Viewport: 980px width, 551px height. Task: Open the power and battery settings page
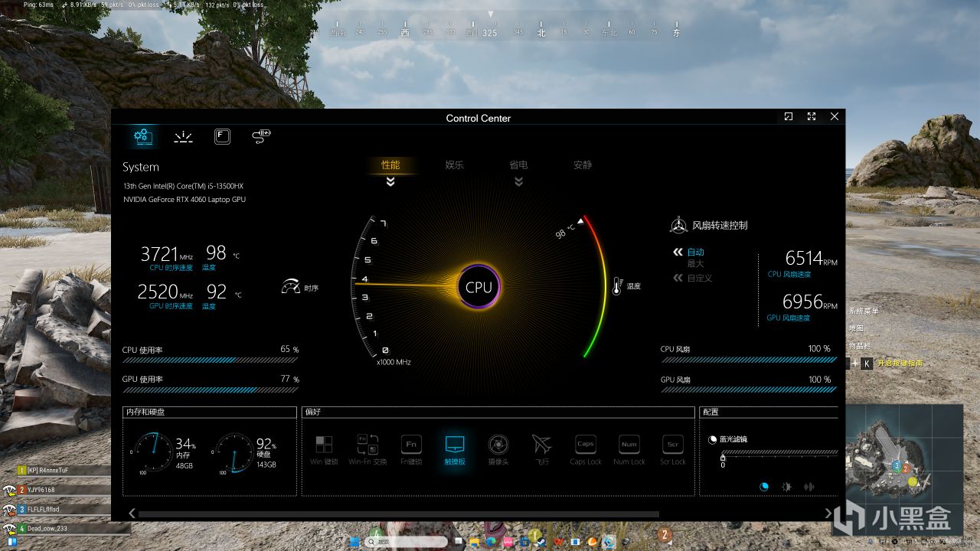[x=261, y=136]
